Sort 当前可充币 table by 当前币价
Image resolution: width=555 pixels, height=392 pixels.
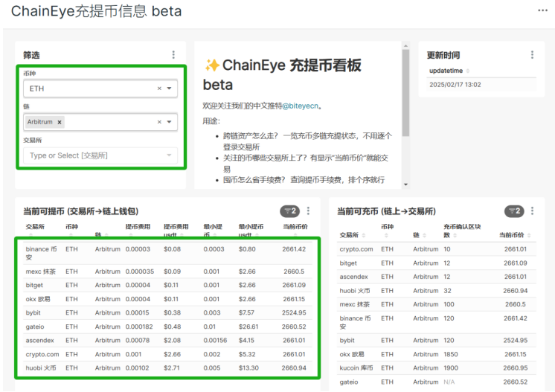pyautogui.click(x=515, y=235)
